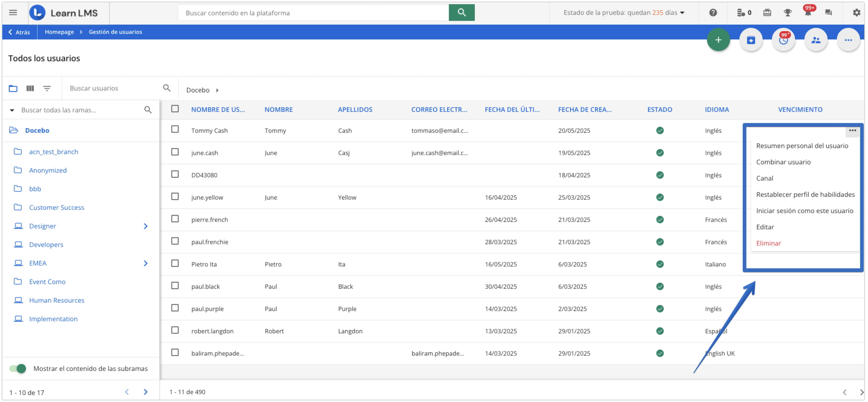Open the hamburger main menu
This screenshot has height=402, width=868.
pos(13,13)
